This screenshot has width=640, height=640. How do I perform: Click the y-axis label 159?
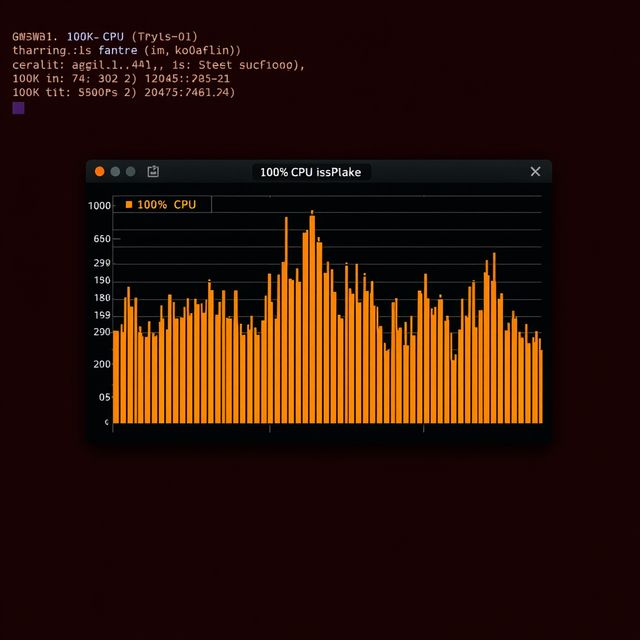pos(102,315)
